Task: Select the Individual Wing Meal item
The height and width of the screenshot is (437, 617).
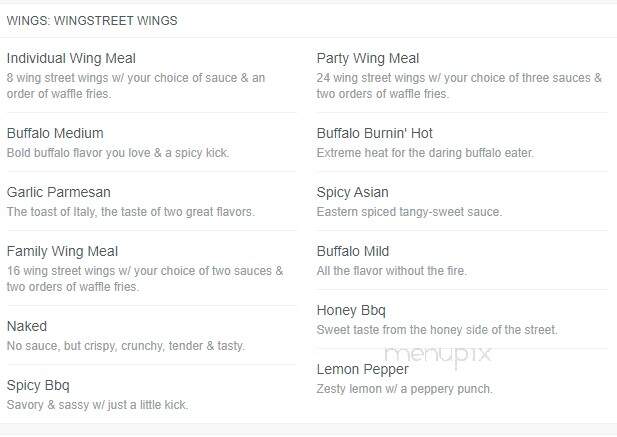Action: pyautogui.click(x=71, y=58)
